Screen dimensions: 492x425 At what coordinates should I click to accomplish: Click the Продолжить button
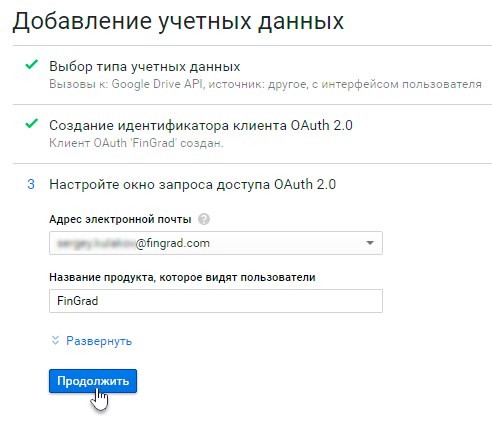coord(93,381)
